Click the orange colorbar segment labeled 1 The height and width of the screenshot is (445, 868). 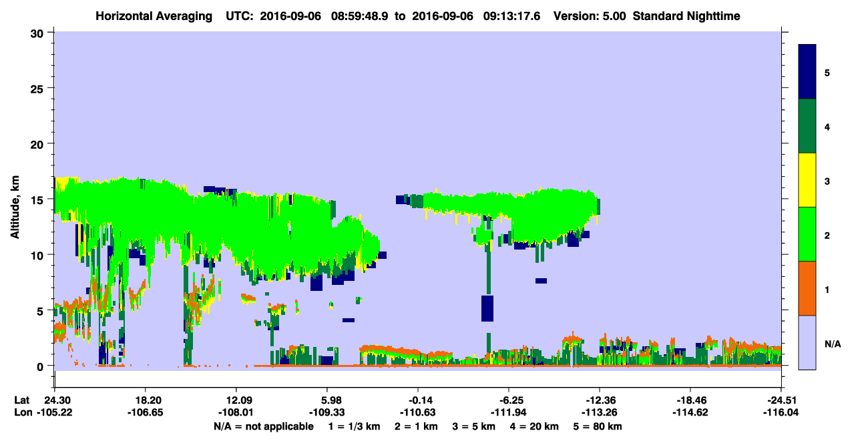807,288
